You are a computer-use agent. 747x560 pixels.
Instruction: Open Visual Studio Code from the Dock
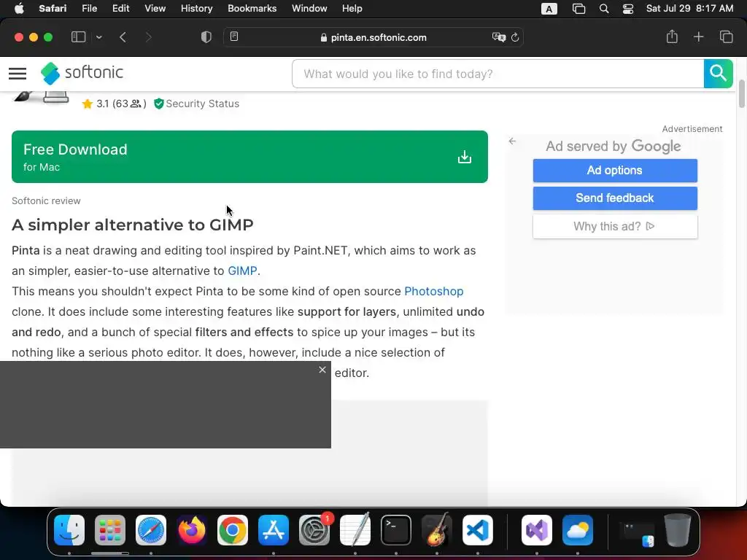tap(478, 530)
